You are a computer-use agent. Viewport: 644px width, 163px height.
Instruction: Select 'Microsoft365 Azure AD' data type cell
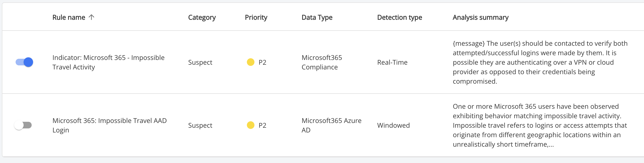pyautogui.click(x=331, y=125)
